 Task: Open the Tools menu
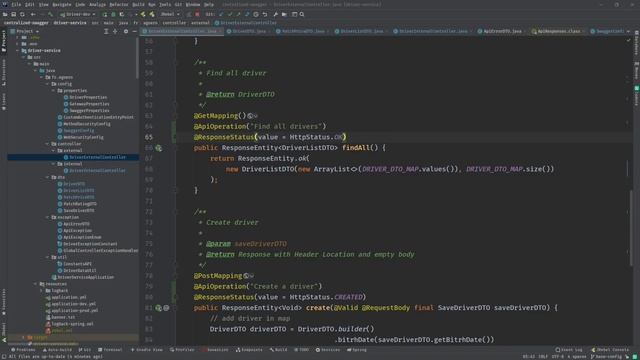click(x=165, y=4)
